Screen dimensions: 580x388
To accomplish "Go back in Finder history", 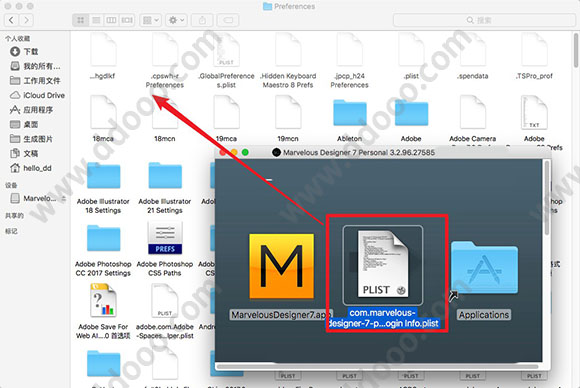I will pos(11,20).
